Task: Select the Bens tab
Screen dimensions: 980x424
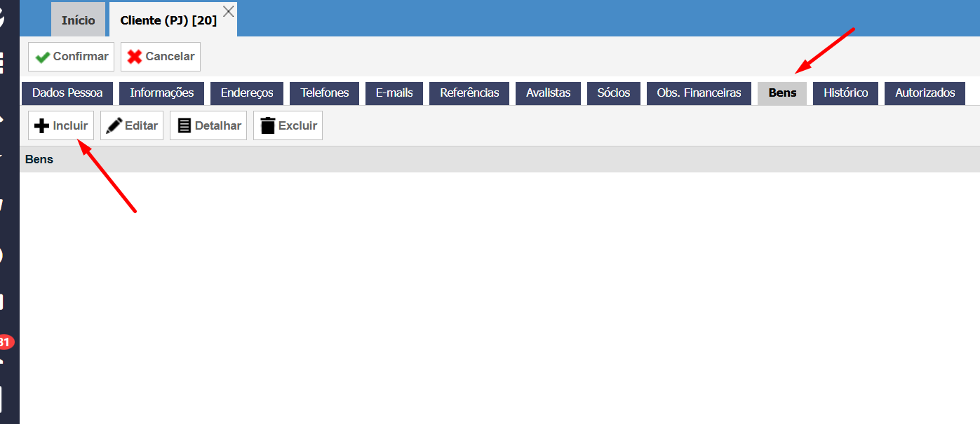Action: pos(782,93)
